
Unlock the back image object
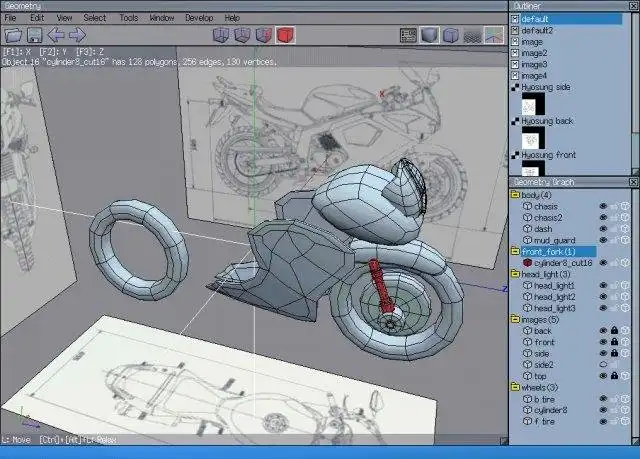pos(614,331)
